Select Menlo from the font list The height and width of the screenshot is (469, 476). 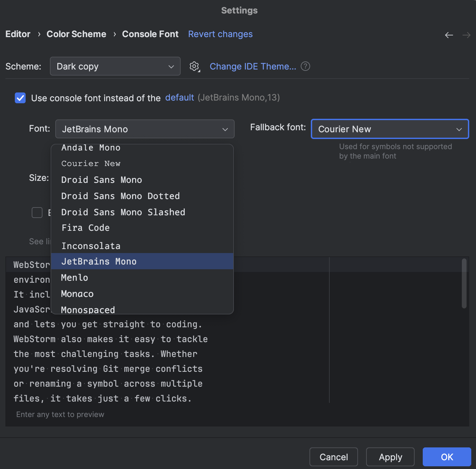75,277
